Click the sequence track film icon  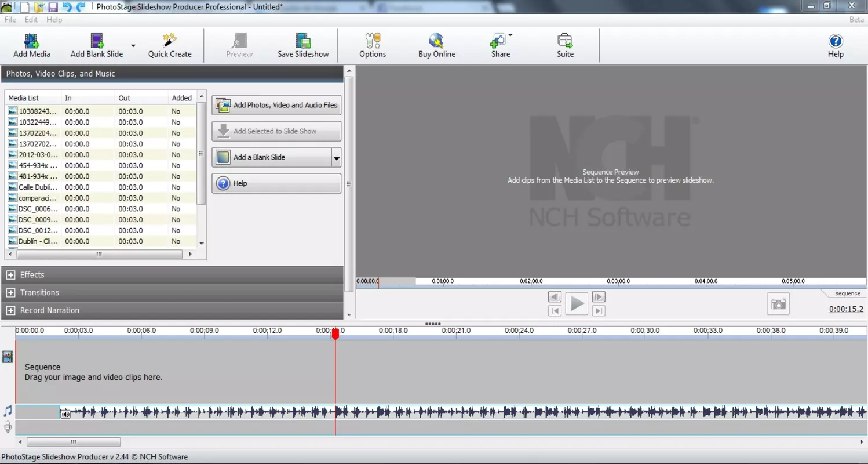coord(8,357)
